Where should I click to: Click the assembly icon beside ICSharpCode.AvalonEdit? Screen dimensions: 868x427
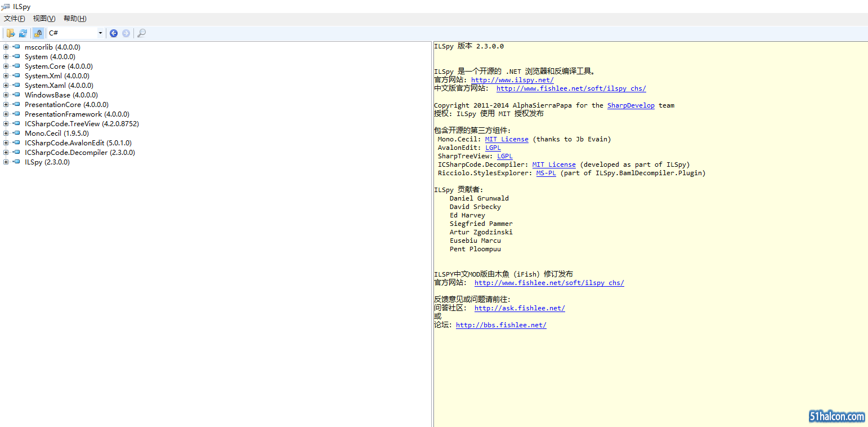click(x=16, y=143)
